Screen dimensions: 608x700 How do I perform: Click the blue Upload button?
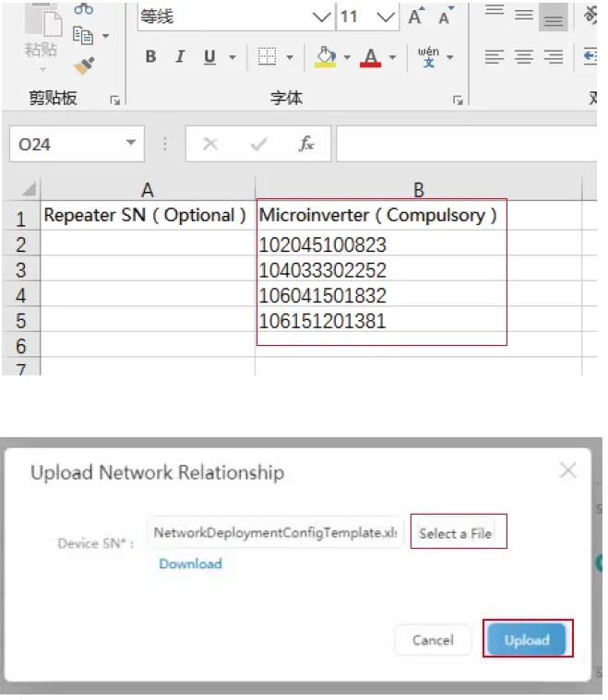click(527, 640)
